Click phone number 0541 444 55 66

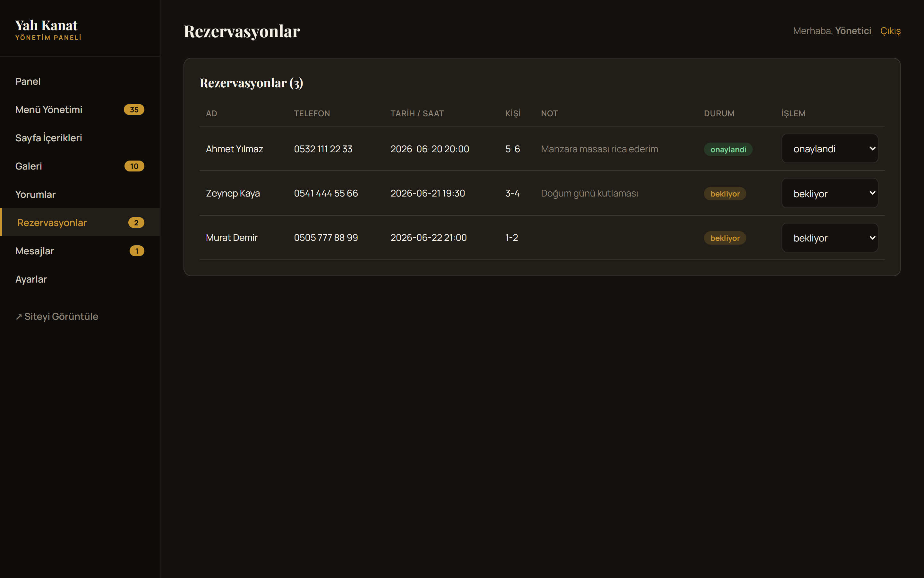(326, 193)
